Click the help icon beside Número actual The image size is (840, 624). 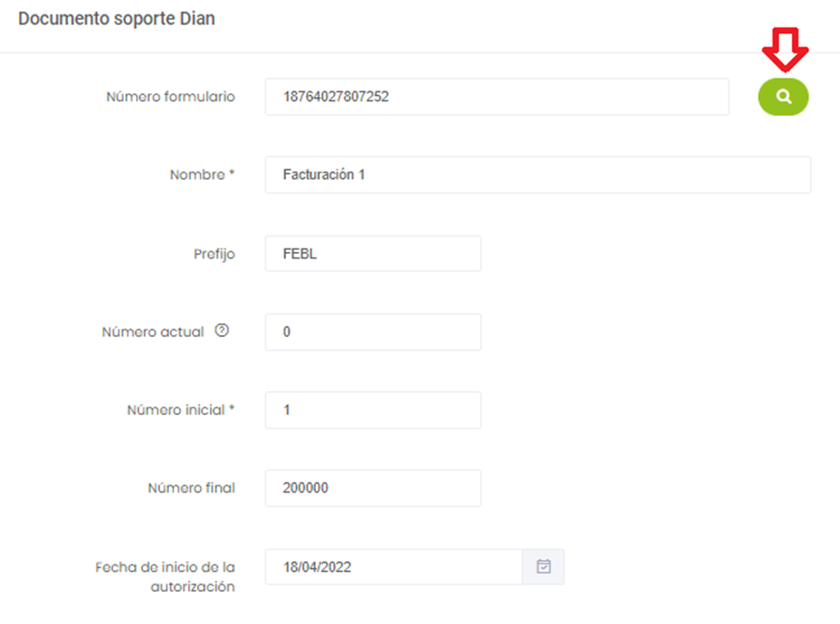click(221, 332)
